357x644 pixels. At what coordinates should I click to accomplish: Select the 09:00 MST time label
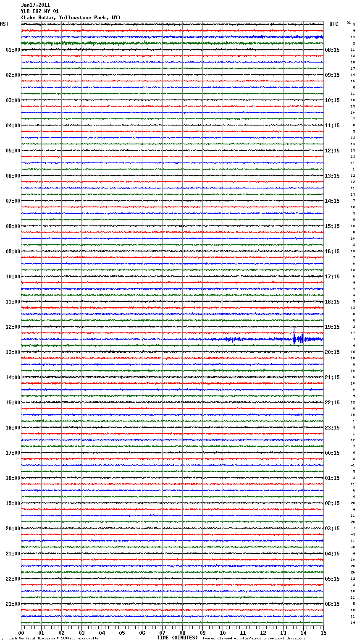(x=13, y=251)
